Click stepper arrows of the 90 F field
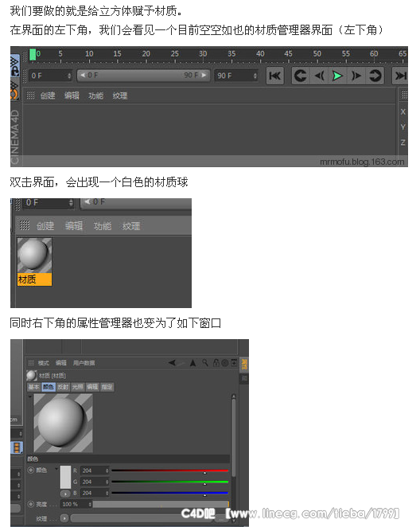420x527 pixels. pos(255,76)
